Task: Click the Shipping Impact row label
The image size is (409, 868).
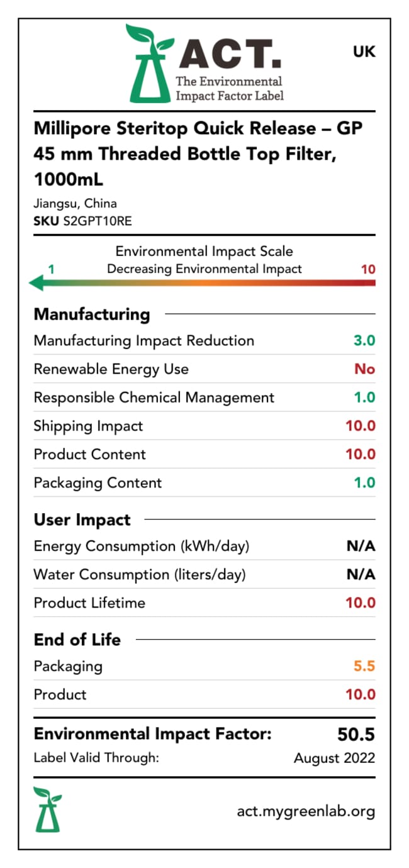Action: point(88,426)
